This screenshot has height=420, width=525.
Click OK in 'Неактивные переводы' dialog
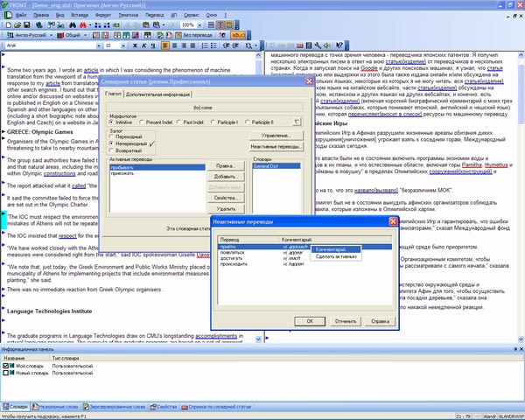point(310,321)
